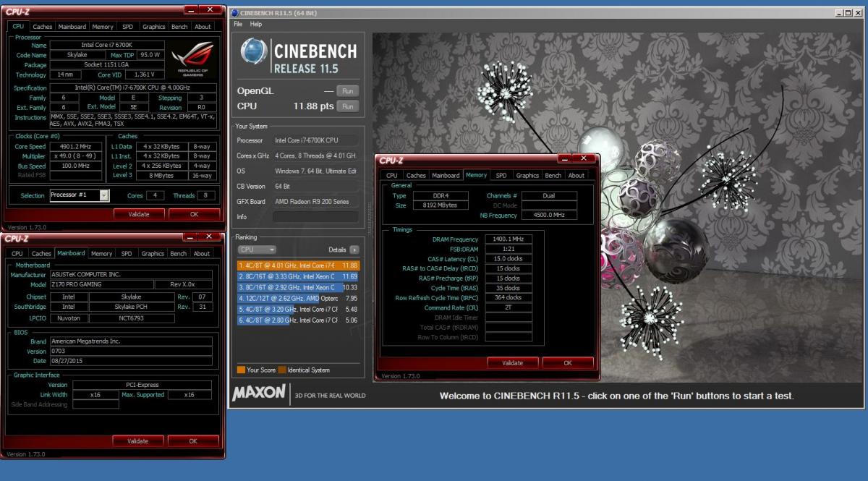Run the OpenGL benchmark test
This screenshot has height=481, width=868.
349,91
